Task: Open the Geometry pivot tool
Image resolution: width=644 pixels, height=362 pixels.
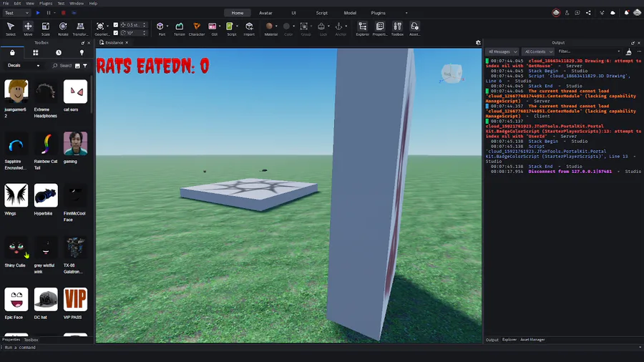Action: pos(99,26)
